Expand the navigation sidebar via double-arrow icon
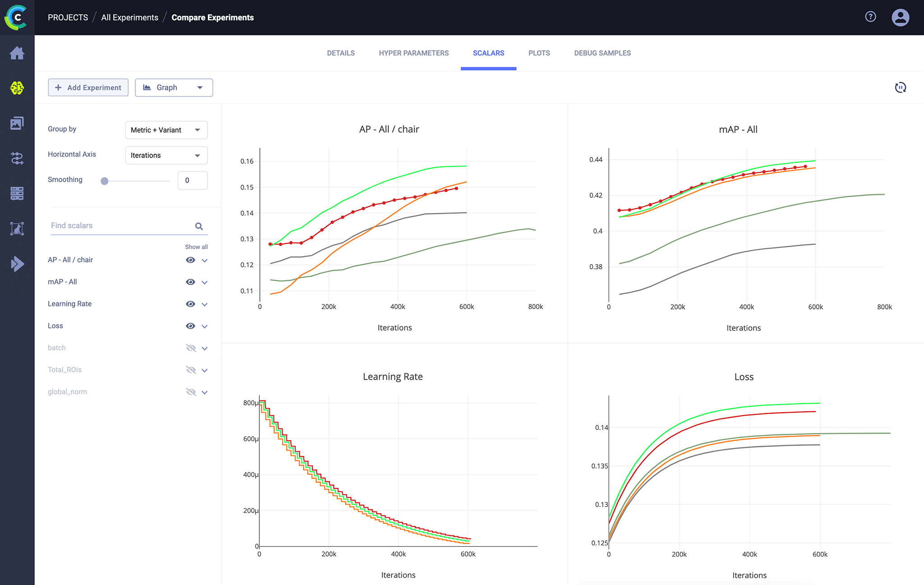 [x=17, y=263]
